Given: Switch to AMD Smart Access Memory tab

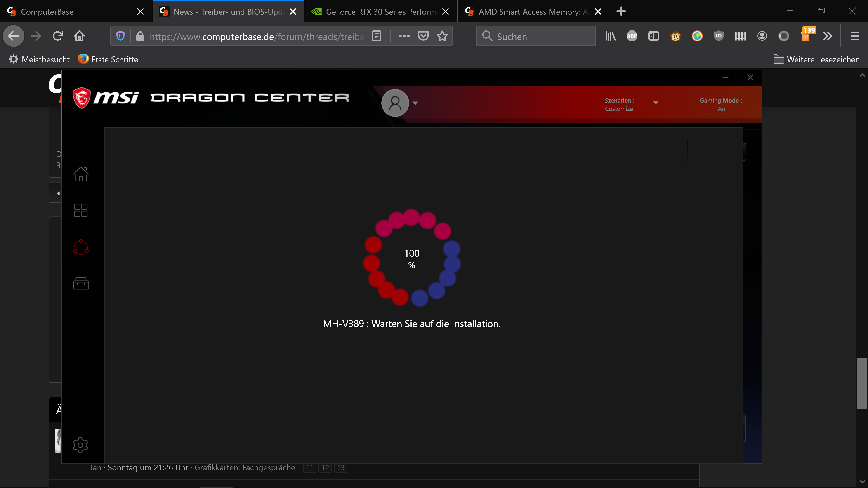Looking at the screenshot, I should pos(529,12).
